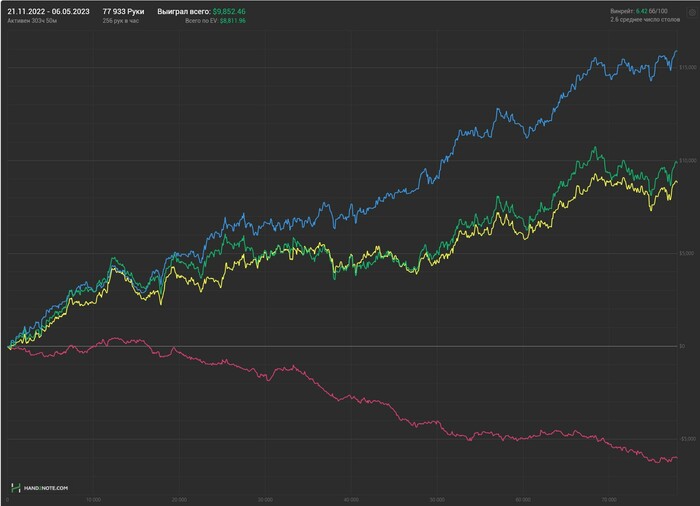Click the 77 933 Руки hands count
The width and height of the screenshot is (700, 506).
[123, 12]
